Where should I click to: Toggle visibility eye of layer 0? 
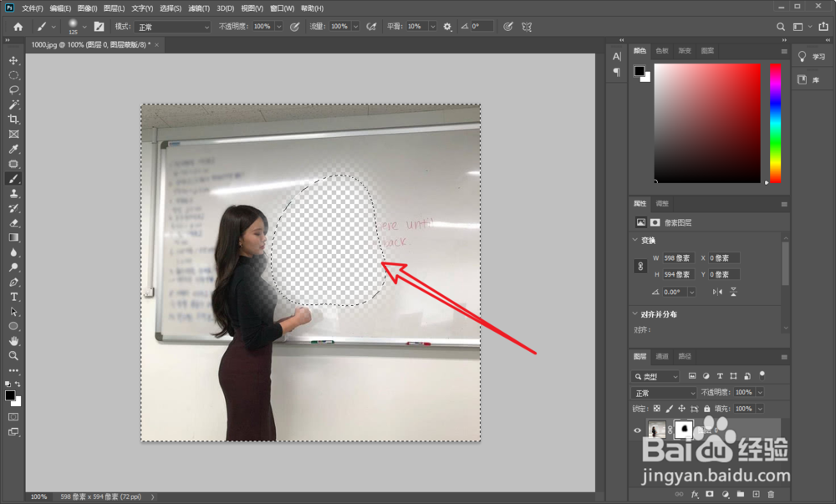pyautogui.click(x=637, y=430)
